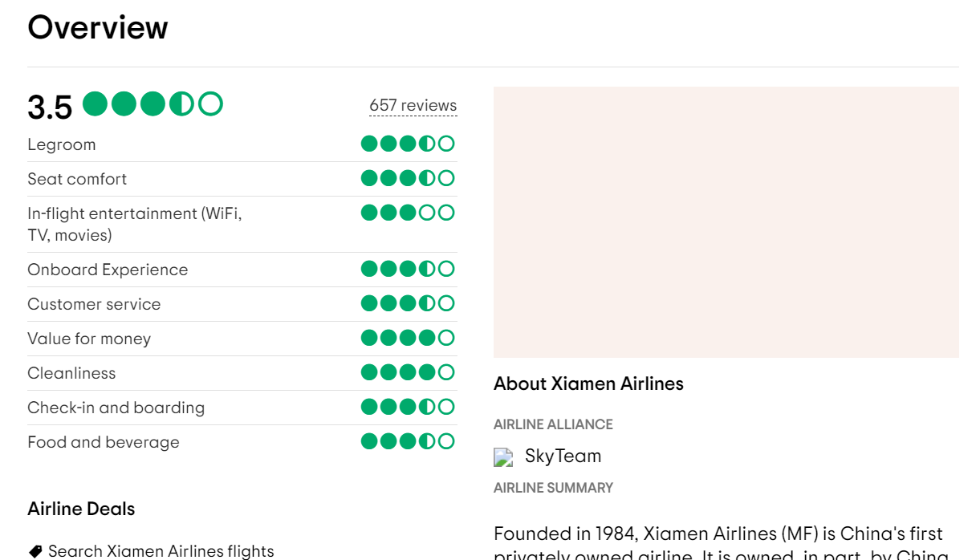Click the Legroom label

tap(62, 144)
